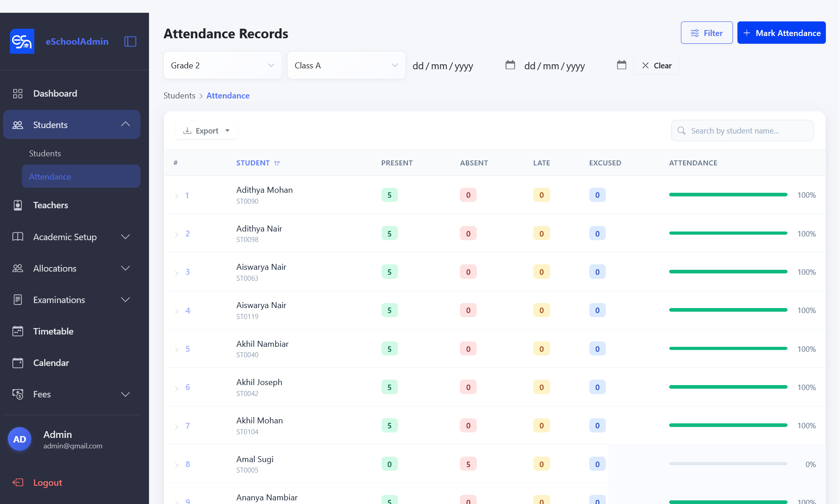
Task: Expand the Academic Setup menu
Action: (72, 237)
